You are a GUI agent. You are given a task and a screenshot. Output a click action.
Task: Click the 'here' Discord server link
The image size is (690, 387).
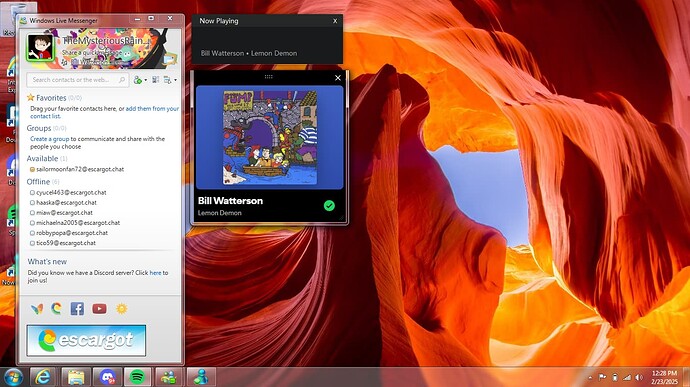pos(155,273)
